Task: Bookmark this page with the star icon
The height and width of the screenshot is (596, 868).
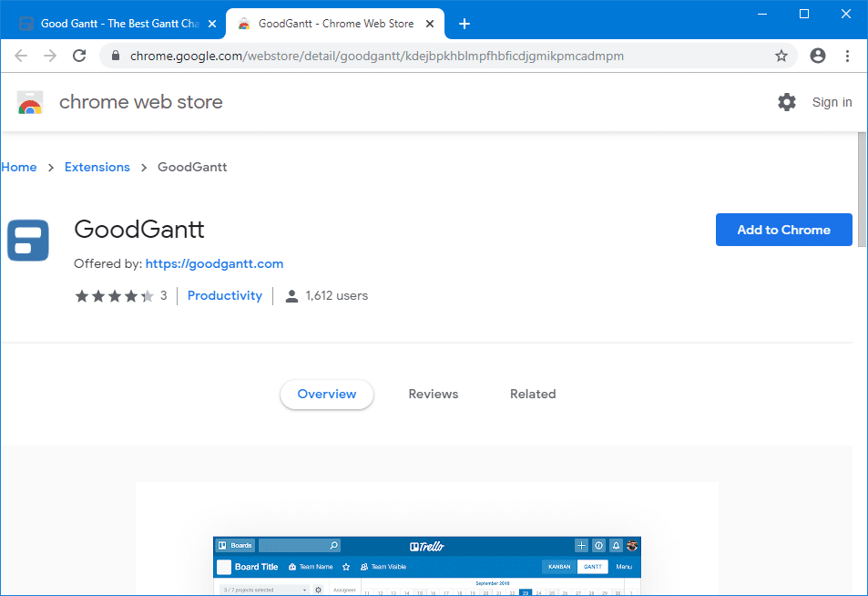Action: 781,56
